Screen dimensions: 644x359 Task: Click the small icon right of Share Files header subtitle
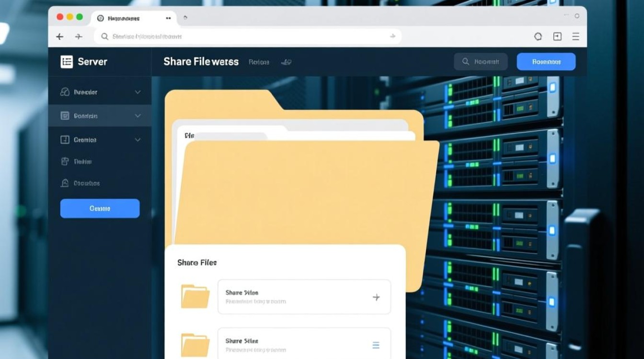pyautogui.click(x=286, y=62)
